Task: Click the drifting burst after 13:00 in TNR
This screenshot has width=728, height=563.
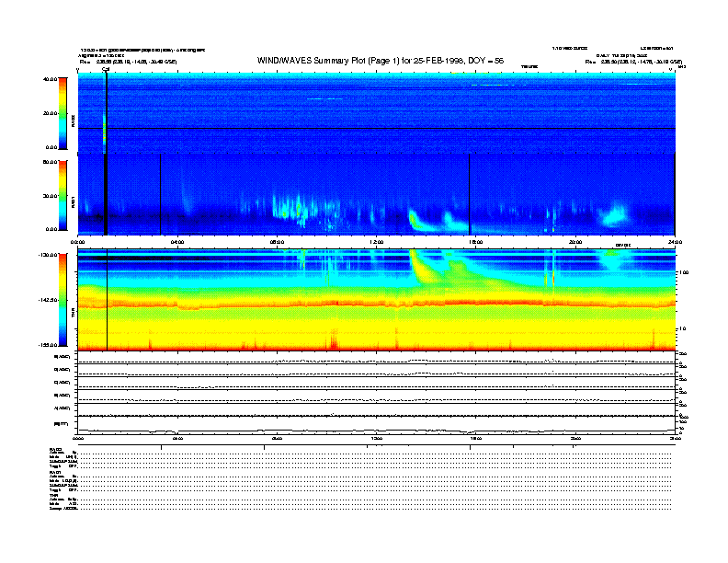Action: click(x=425, y=267)
